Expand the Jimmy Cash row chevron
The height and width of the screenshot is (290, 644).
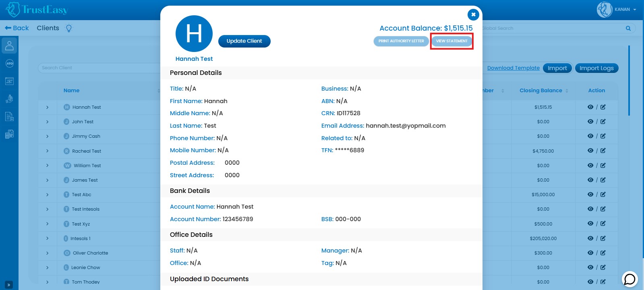coord(47,136)
